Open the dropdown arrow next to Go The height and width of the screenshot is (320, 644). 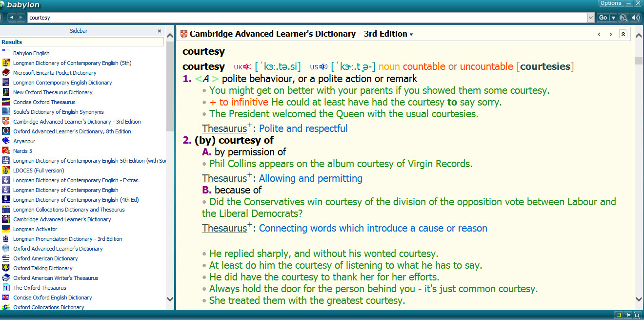[x=613, y=18]
